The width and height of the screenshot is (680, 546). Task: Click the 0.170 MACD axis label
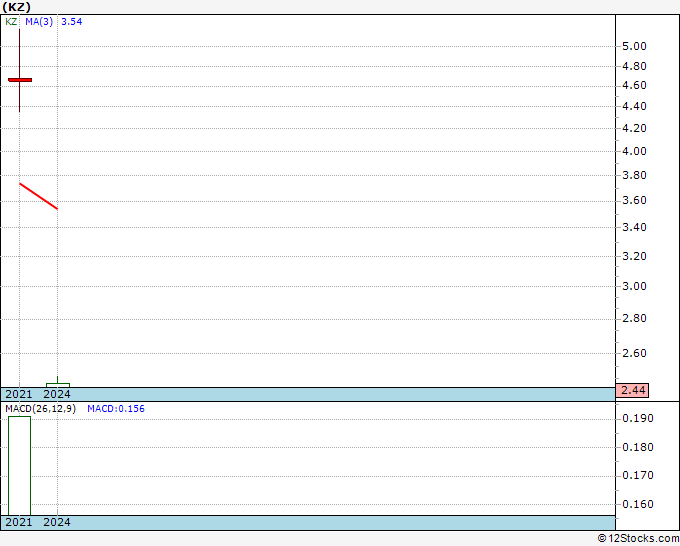point(638,476)
